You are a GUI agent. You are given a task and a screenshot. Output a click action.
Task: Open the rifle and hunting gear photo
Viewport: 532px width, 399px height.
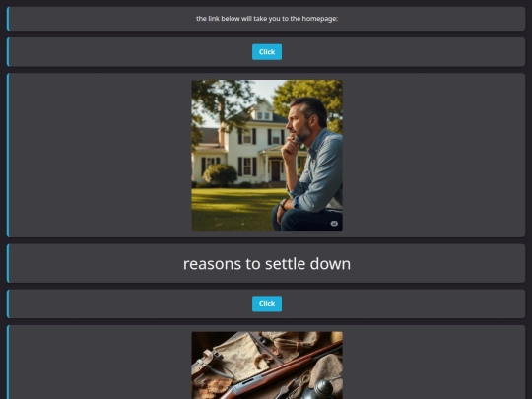click(267, 366)
